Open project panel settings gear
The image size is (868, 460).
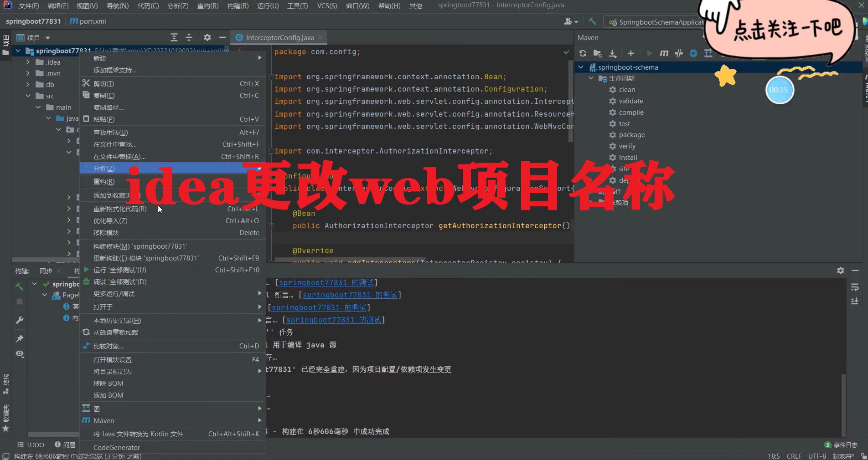tap(207, 37)
